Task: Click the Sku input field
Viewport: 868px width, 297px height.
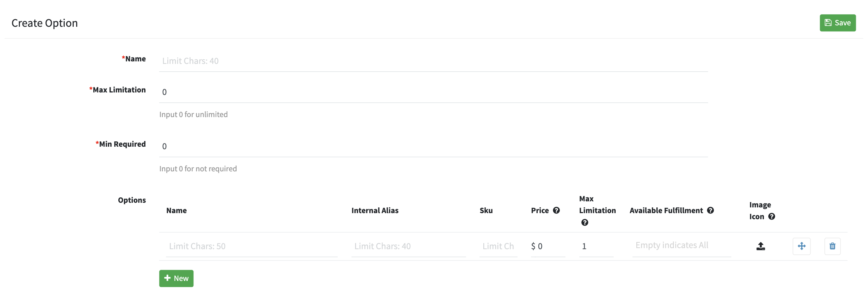Action: coord(498,246)
